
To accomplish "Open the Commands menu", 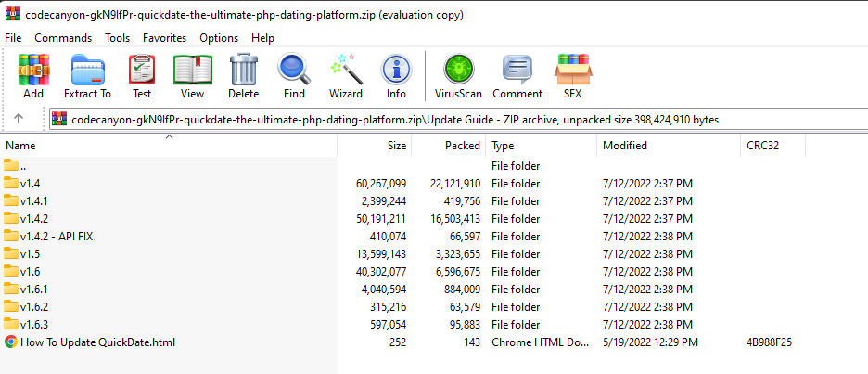I will tap(63, 38).
